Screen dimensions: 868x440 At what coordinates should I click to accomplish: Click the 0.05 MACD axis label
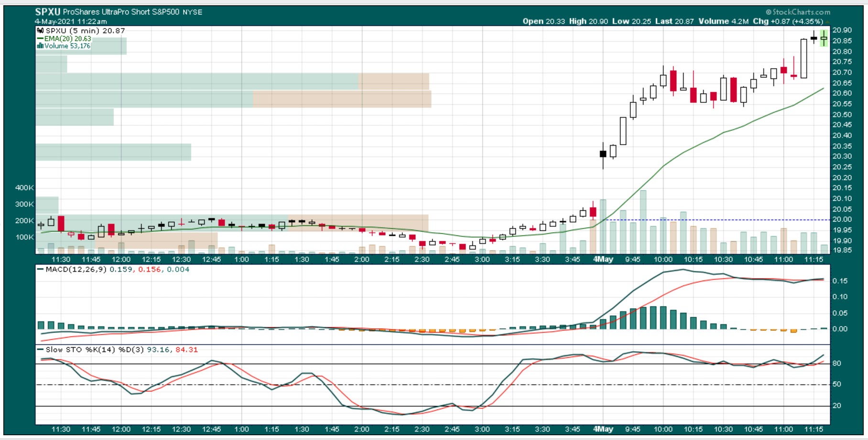pos(840,313)
